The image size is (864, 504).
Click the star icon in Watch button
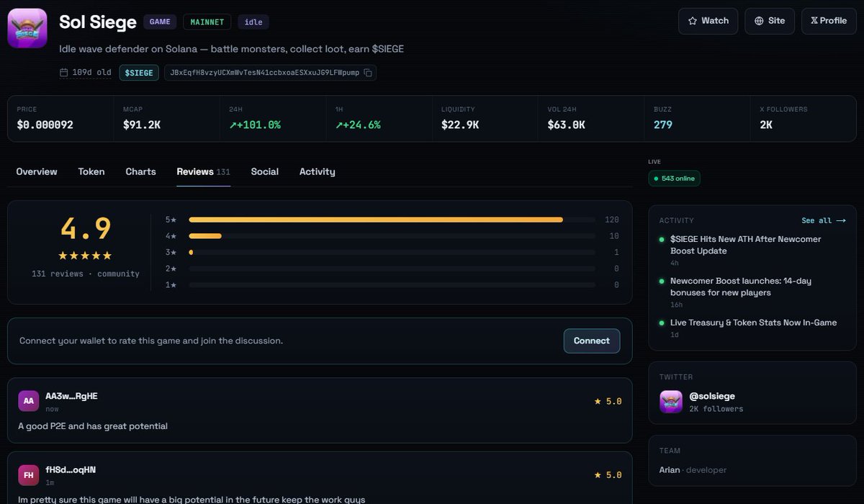coord(693,21)
